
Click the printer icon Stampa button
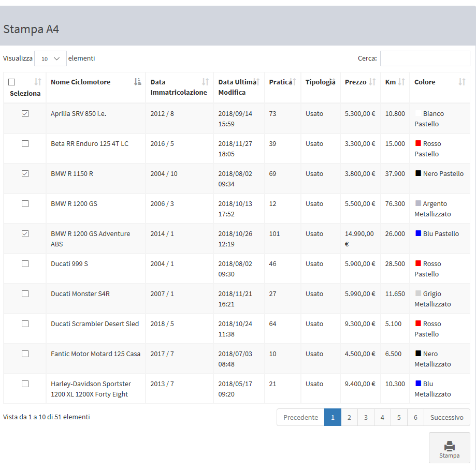tap(449, 448)
